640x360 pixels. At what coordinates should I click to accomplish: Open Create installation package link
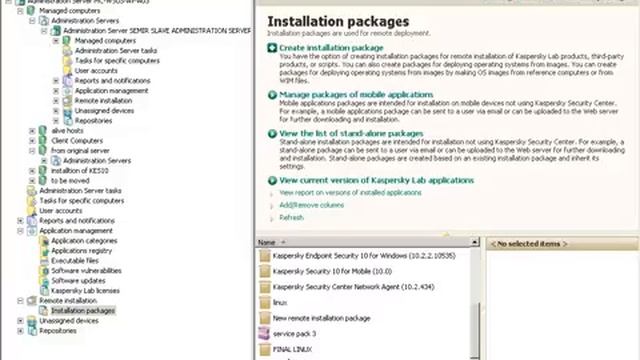coord(331,48)
